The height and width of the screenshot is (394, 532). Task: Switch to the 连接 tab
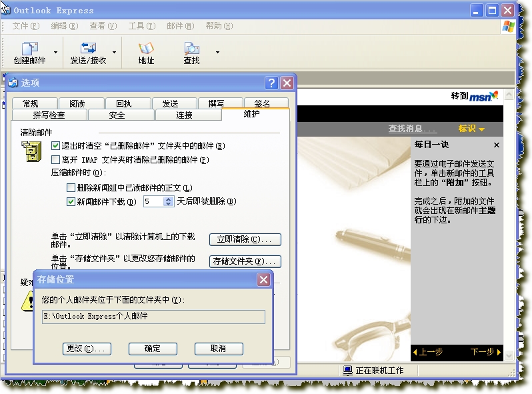coord(188,115)
